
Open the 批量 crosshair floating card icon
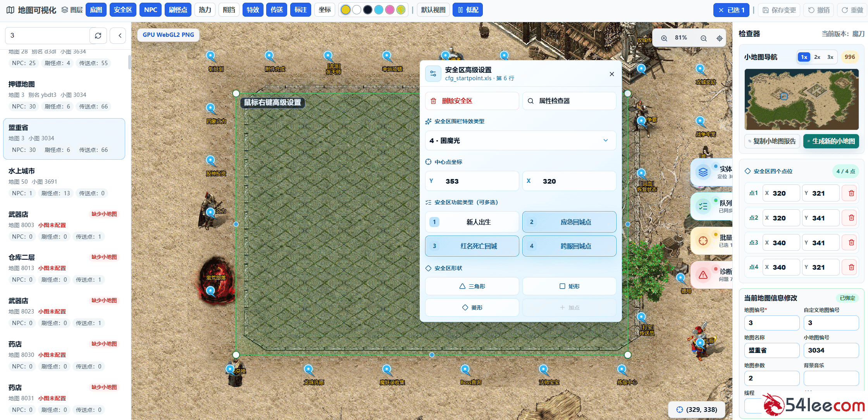click(x=703, y=241)
